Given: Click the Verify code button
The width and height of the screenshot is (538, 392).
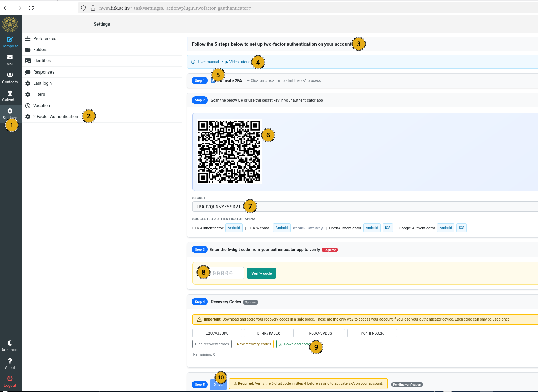Looking at the screenshot, I should coord(262,273).
